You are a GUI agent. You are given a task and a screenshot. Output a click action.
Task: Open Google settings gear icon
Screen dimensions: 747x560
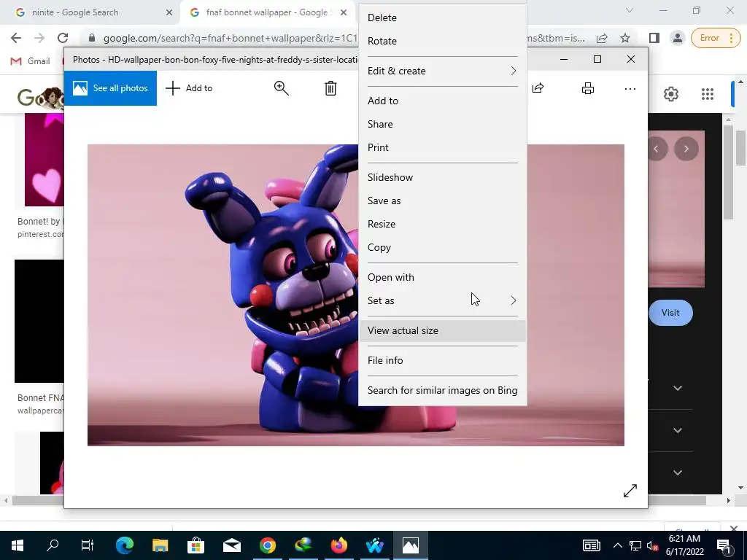(x=671, y=94)
